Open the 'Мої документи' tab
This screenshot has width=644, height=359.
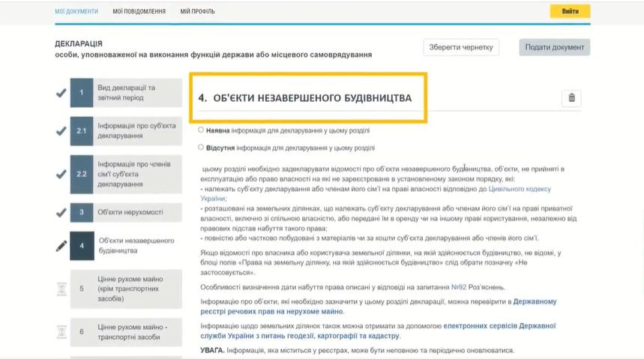click(76, 11)
